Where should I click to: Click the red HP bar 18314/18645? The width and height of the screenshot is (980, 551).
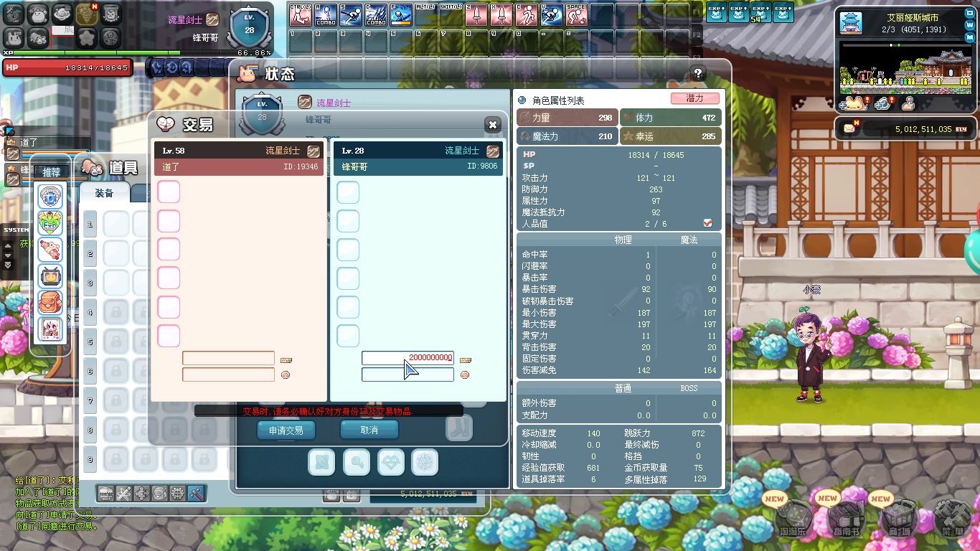tap(67, 67)
